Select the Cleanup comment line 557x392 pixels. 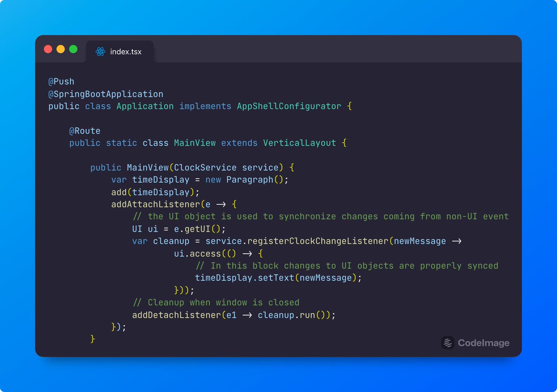(x=216, y=302)
